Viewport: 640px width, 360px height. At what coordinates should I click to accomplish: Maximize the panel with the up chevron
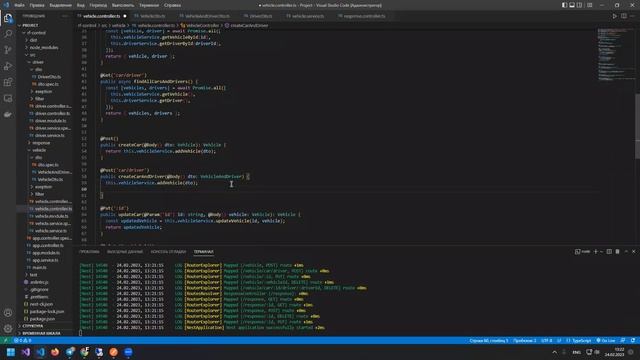(626, 251)
